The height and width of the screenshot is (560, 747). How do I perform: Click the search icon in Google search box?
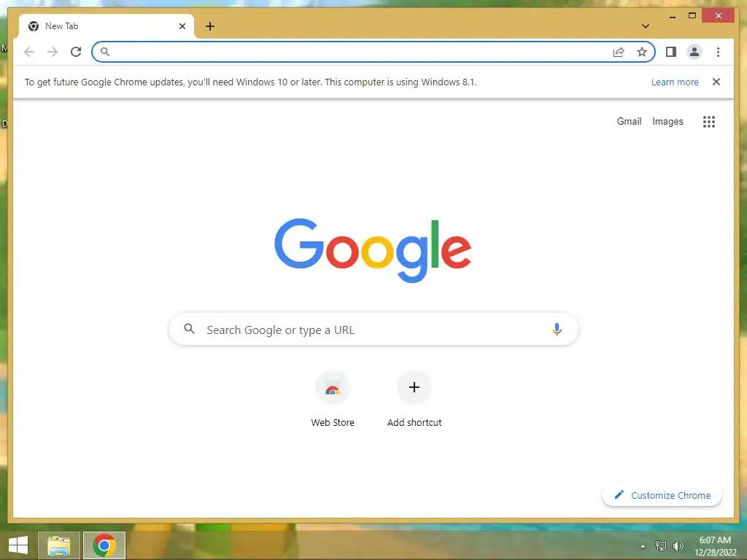(x=189, y=329)
